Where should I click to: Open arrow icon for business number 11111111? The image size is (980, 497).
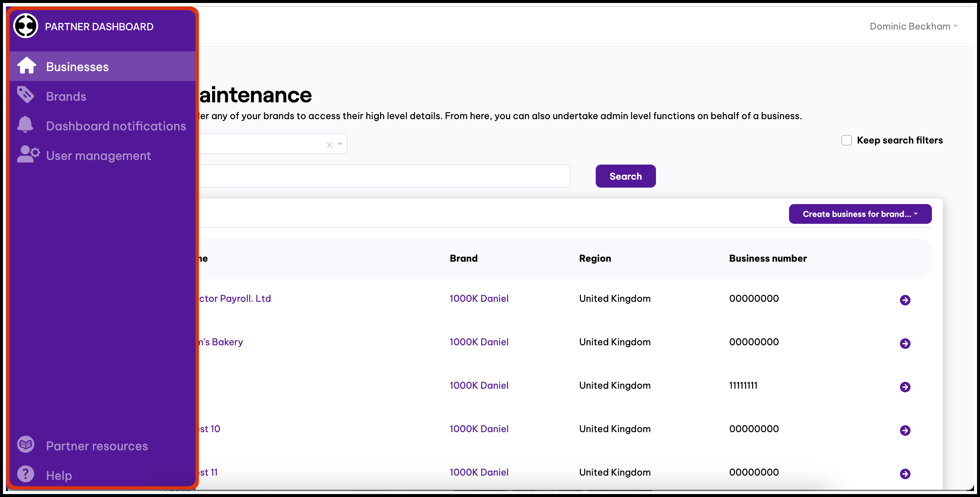pos(905,387)
